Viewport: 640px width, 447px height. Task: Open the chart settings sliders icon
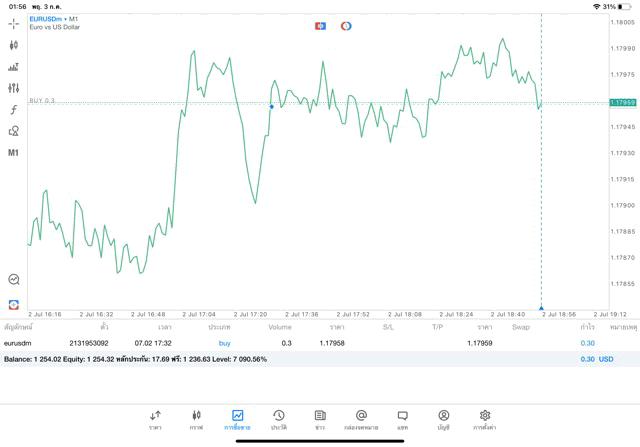pos(14,88)
